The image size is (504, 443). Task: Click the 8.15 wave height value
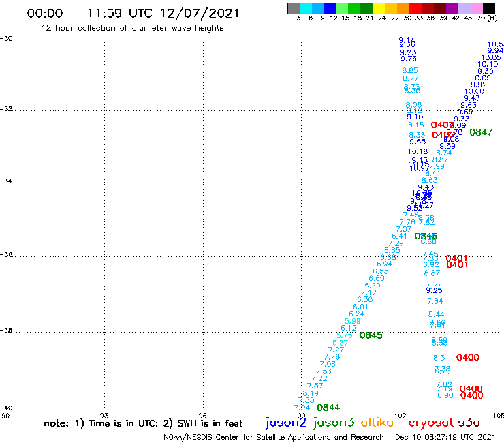coord(416,125)
